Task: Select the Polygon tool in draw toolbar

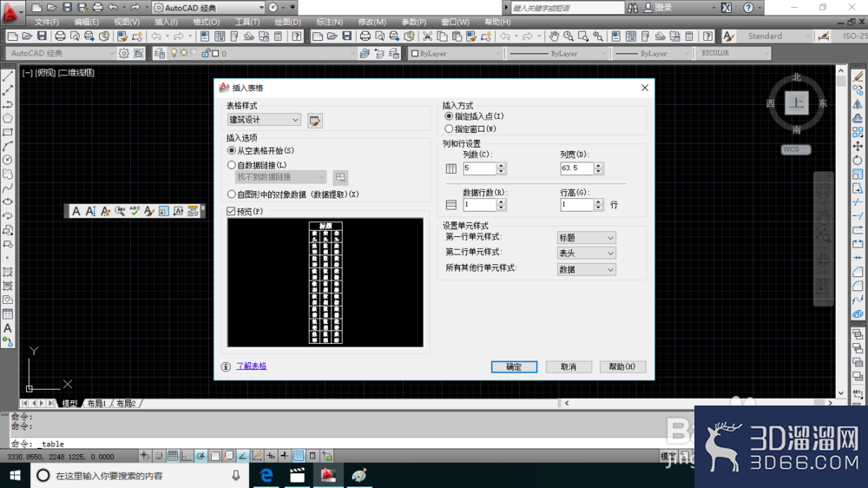Action: click(x=8, y=118)
